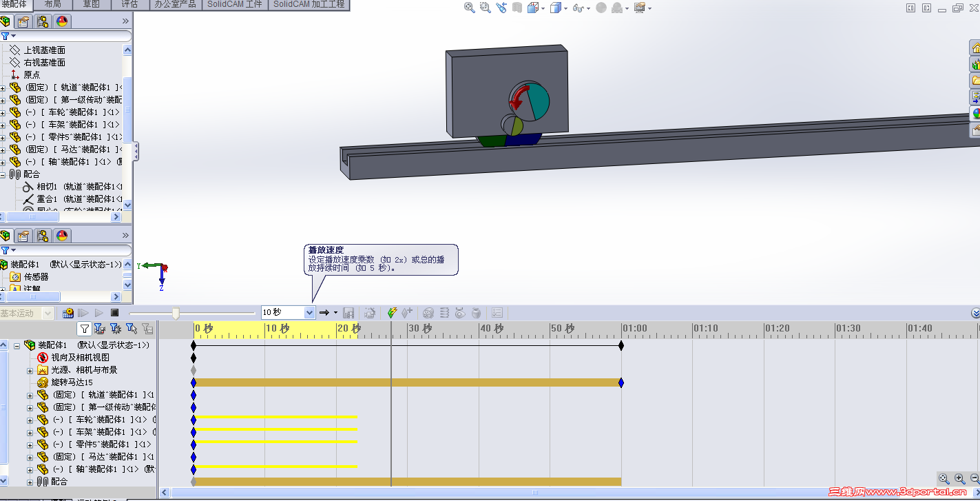Click the View Settings monitor icon
Image resolution: width=980 pixels, height=501 pixels.
640,8
